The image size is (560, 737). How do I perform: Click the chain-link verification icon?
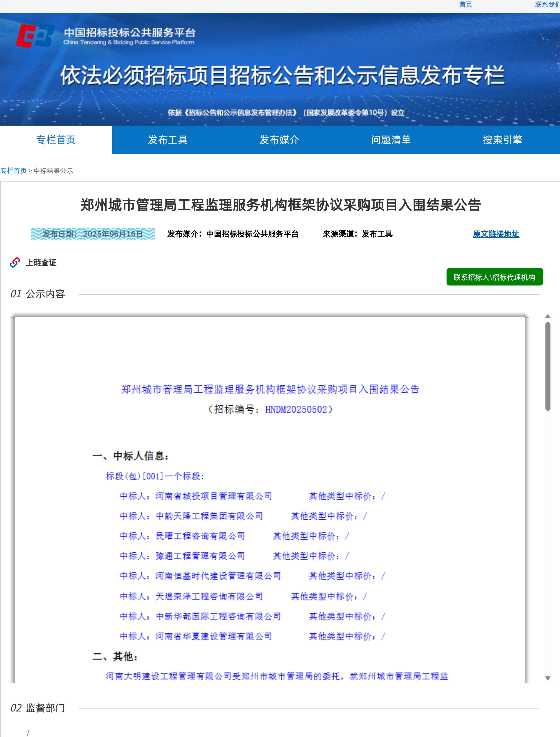tap(15, 263)
